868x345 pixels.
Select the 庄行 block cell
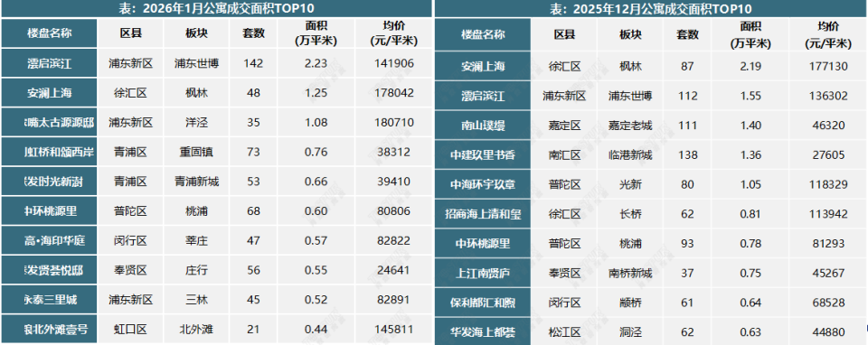[x=196, y=270]
